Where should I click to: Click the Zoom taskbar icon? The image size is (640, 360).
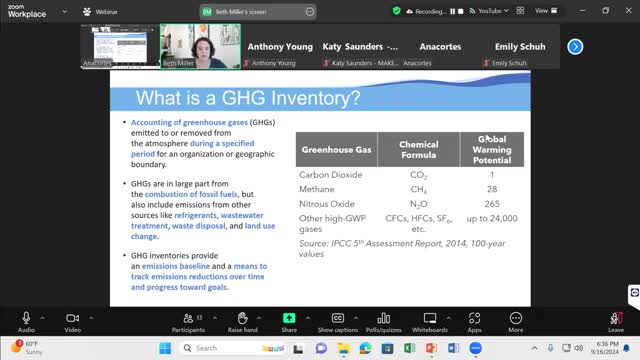(x=476, y=348)
